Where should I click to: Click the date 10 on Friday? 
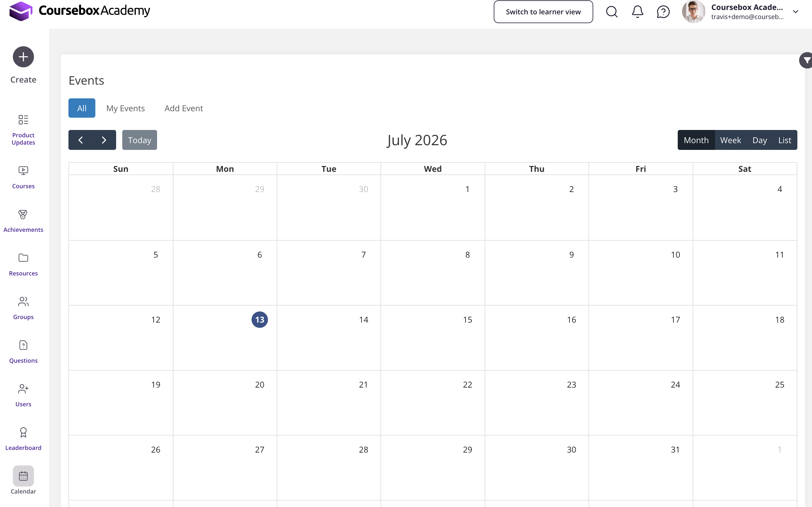click(x=675, y=254)
